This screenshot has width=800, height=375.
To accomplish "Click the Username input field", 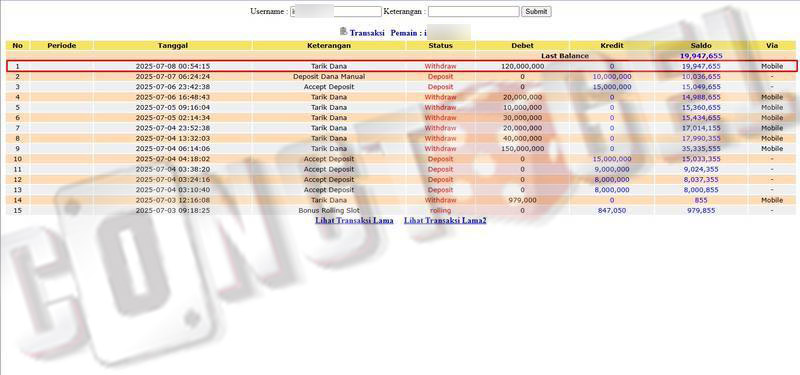I will tap(336, 11).
